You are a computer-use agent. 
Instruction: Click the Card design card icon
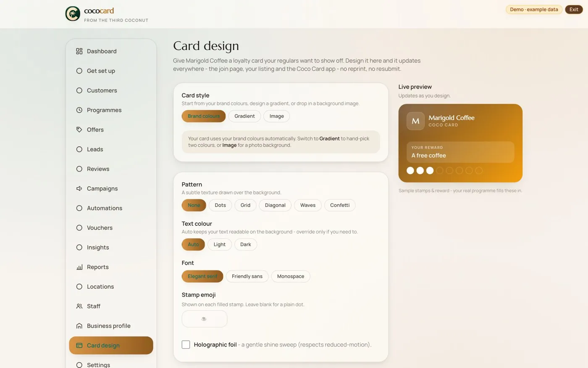(x=79, y=345)
